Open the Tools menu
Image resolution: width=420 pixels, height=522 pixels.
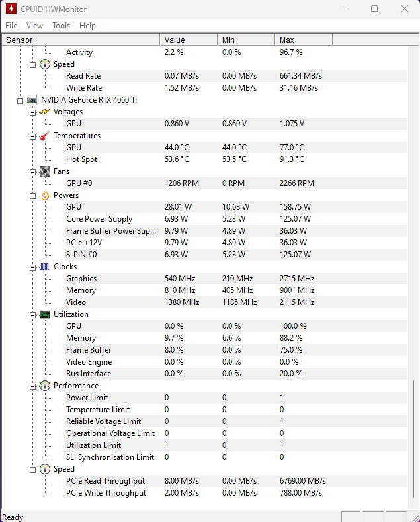point(61,26)
